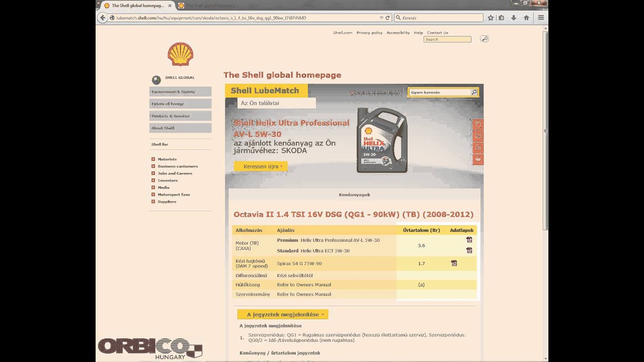Open the Privacy policy link
The height and width of the screenshot is (362, 644).
(369, 33)
